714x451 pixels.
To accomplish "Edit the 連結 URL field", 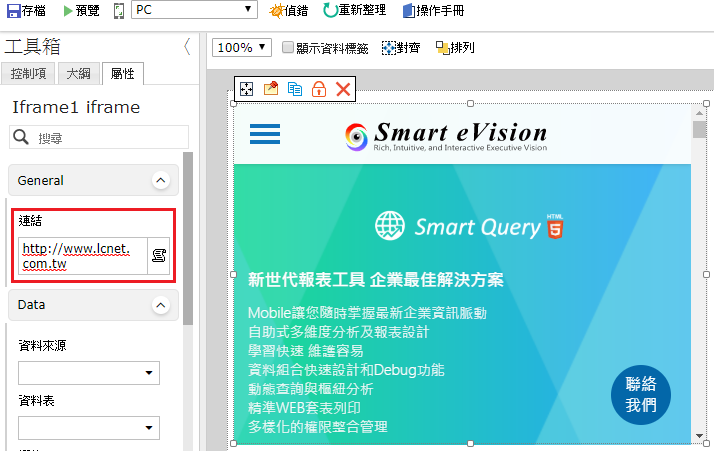I will pos(83,256).
